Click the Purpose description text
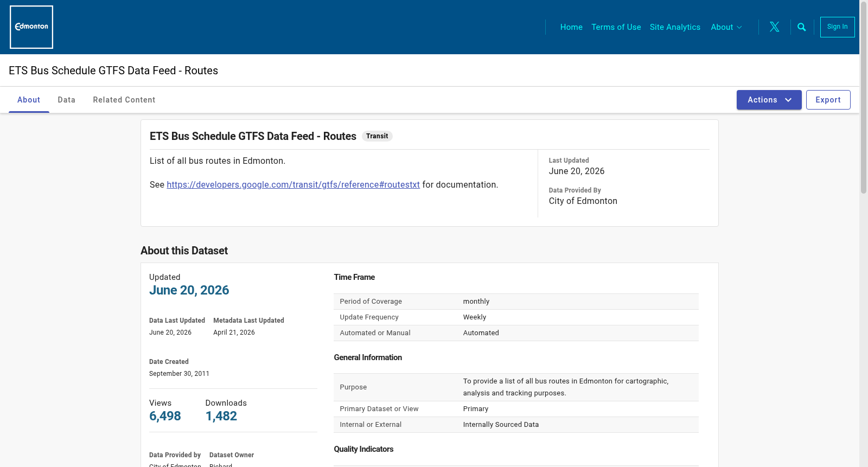Image resolution: width=868 pixels, height=467 pixels. (566, 387)
